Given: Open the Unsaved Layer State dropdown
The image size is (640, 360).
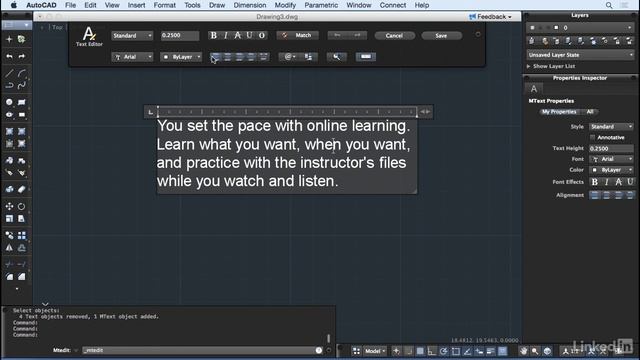Looking at the screenshot, I should tap(580, 55).
